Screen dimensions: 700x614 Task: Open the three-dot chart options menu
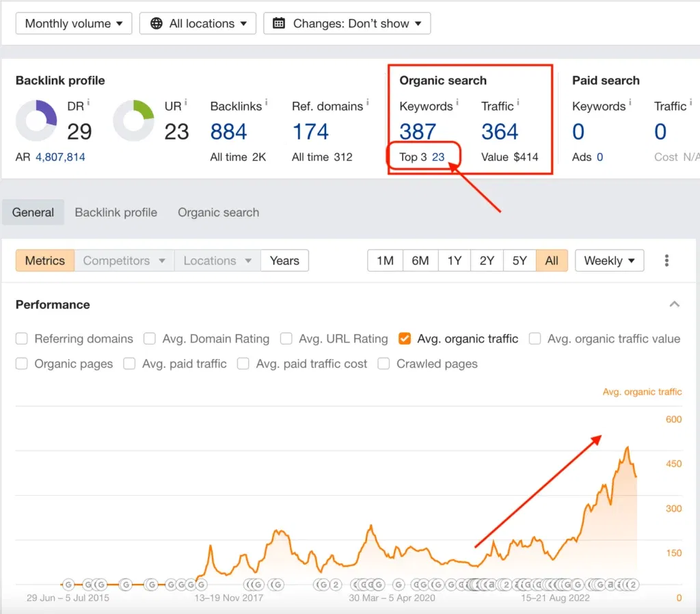pyautogui.click(x=667, y=261)
